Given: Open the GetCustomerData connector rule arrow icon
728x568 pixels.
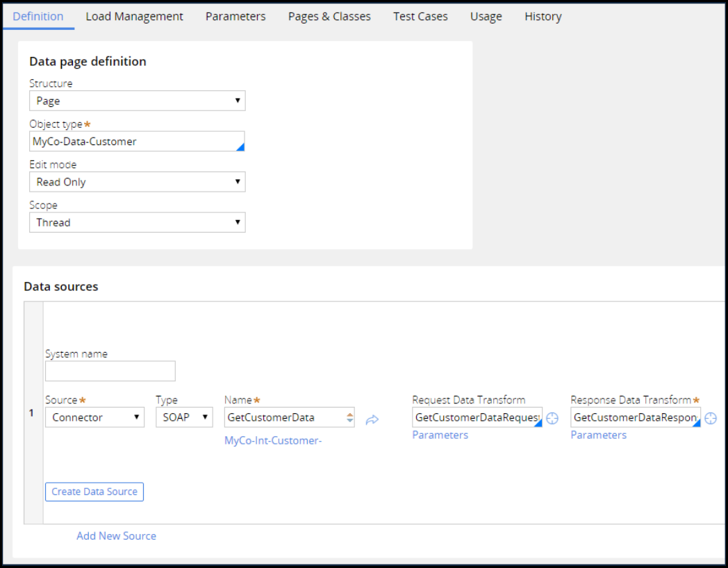Looking at the screenshot, I should pos(372,419).
